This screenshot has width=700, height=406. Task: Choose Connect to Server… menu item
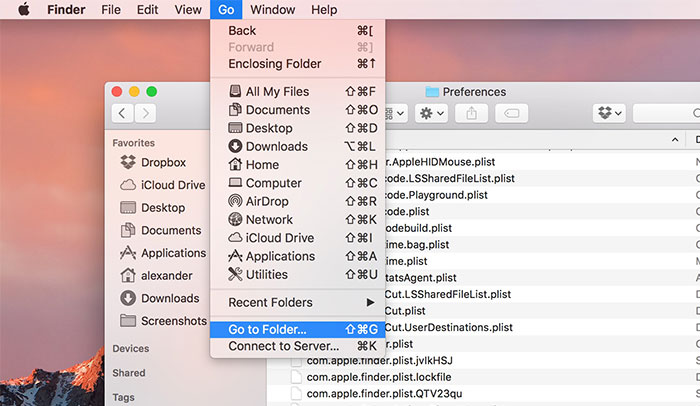tap(297, 346)
